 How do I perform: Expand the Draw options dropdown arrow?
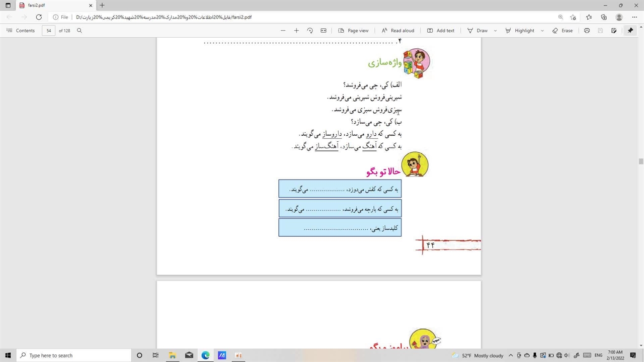495,31
